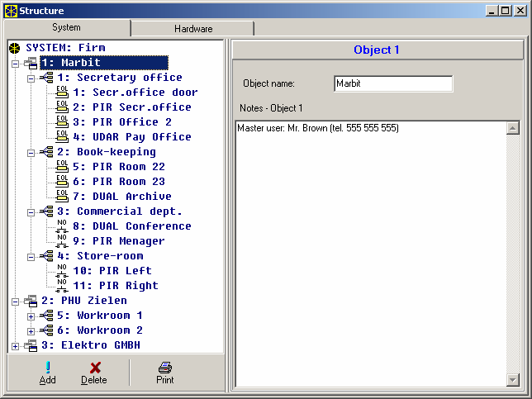Click the Object name input field
Screen dimensions: 532x399
(x=393, y=83)
